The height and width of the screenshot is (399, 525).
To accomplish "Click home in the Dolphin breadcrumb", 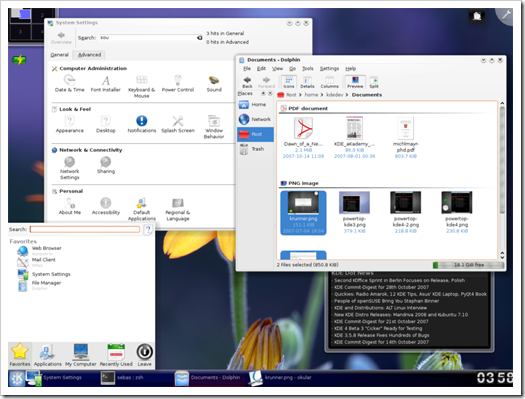I will point(311,95).
